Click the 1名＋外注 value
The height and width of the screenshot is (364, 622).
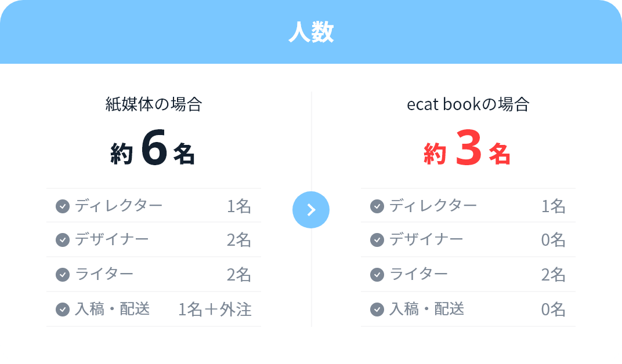pyautogui.click(x=215, y=310)
